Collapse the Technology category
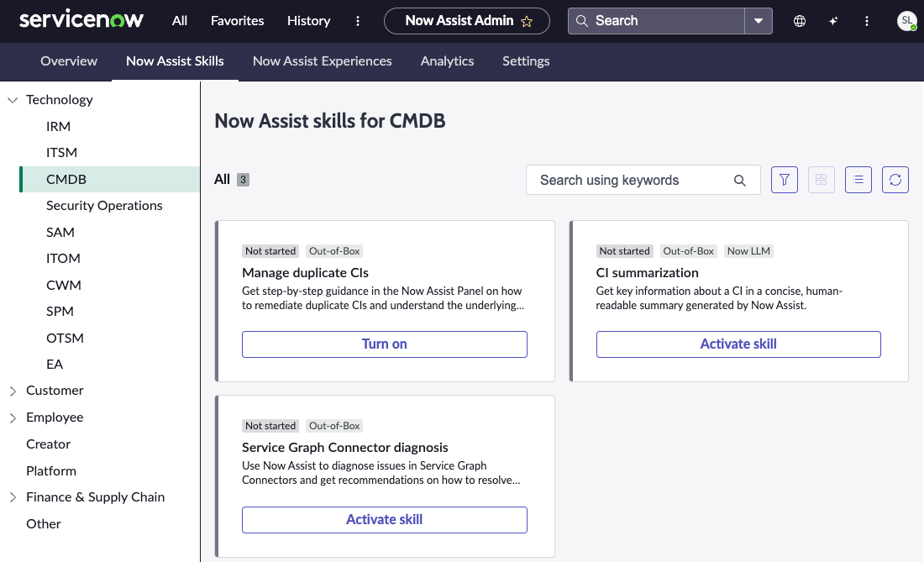This screenshot has height=562, width=924. tap(13, 100)
